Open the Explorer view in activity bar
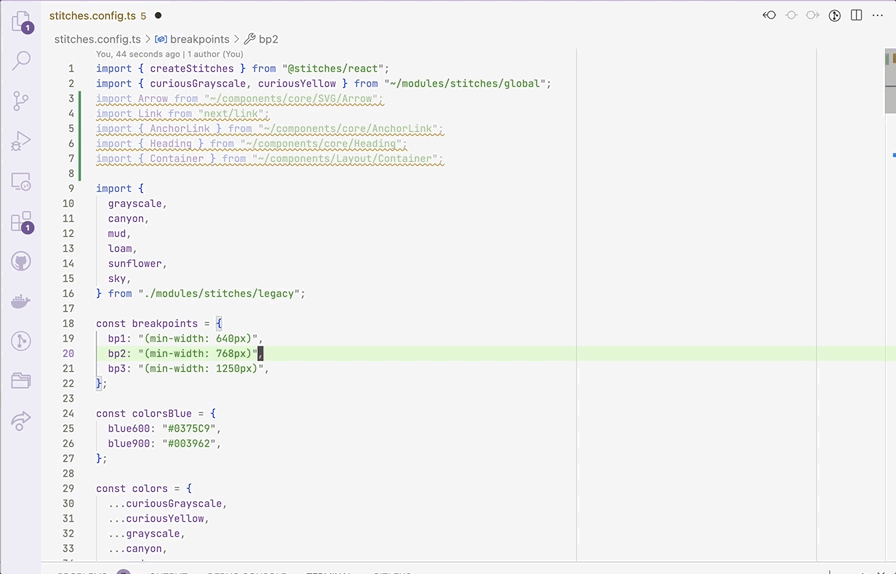This screenshot has height=574, width=896. [x=20, y=20]
